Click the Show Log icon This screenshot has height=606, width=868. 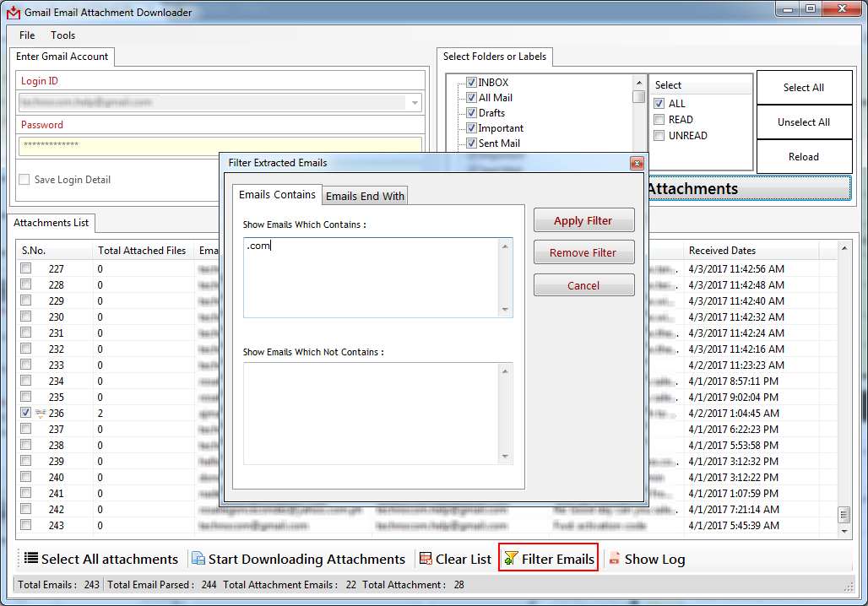pos(614,559)
